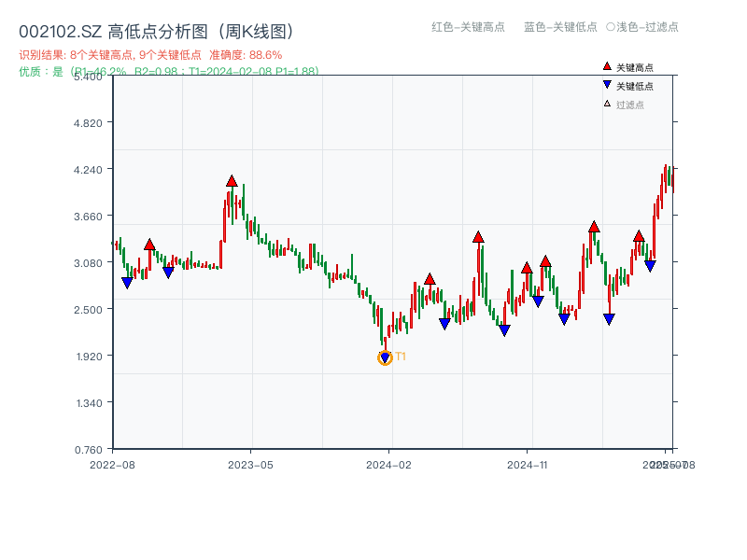Screen dimensions: 747x560
Task: Select red high marker around 2025-06 near 3.4
Action: (x=639, y=236)
